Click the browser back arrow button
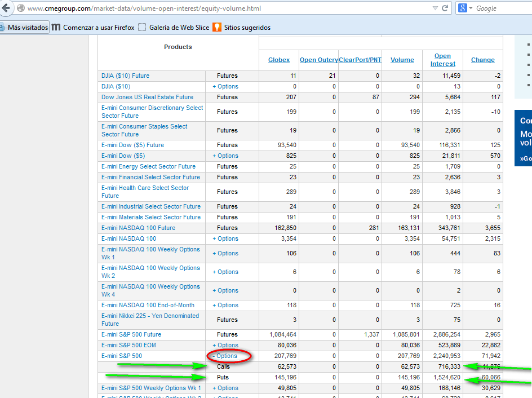Viewport: 532px width, 398px height. click(6, 8)
